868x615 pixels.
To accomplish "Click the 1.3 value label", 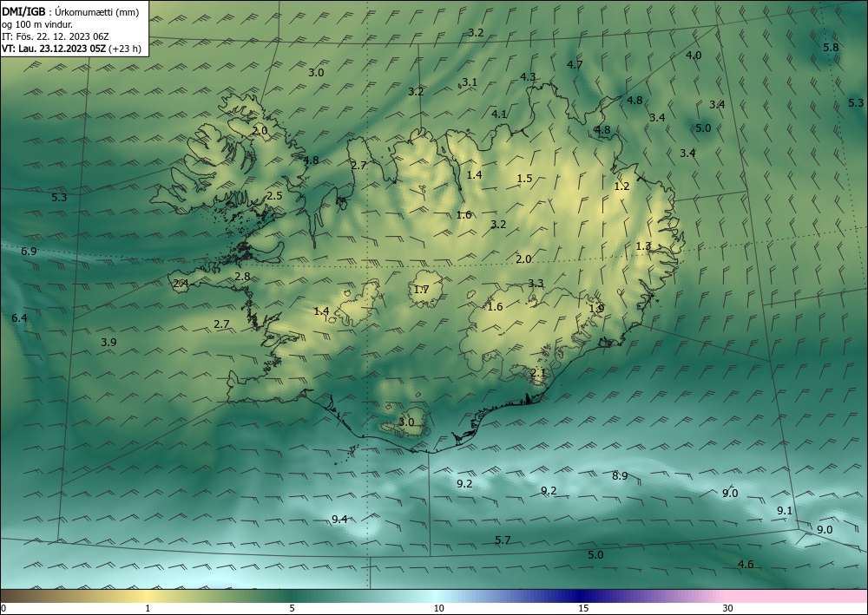I will click(643, 246).
